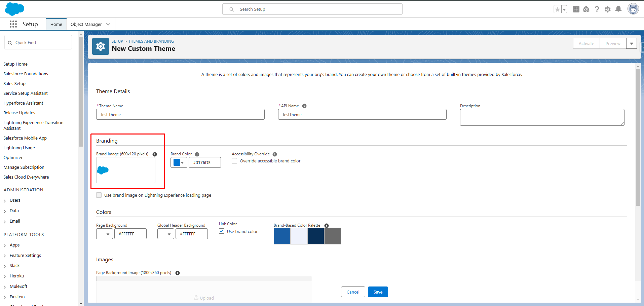Expand the Users tree item
This screenshot has width=644, height=306.
coord(5,201)
